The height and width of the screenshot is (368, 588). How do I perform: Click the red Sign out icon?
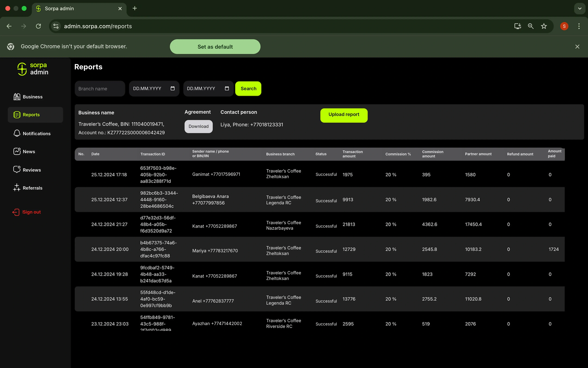tap(16, 212)
